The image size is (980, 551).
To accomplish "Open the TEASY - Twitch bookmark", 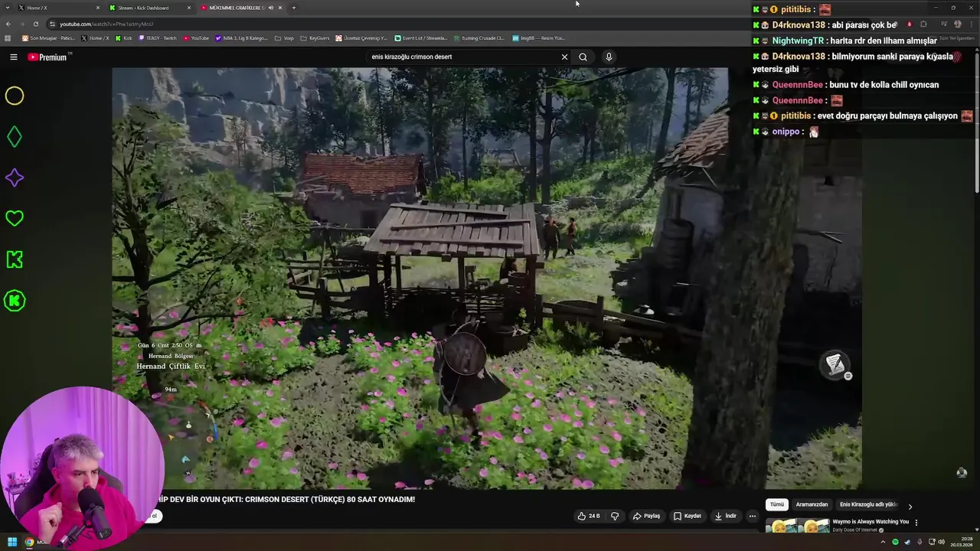I will click(159, 37).
